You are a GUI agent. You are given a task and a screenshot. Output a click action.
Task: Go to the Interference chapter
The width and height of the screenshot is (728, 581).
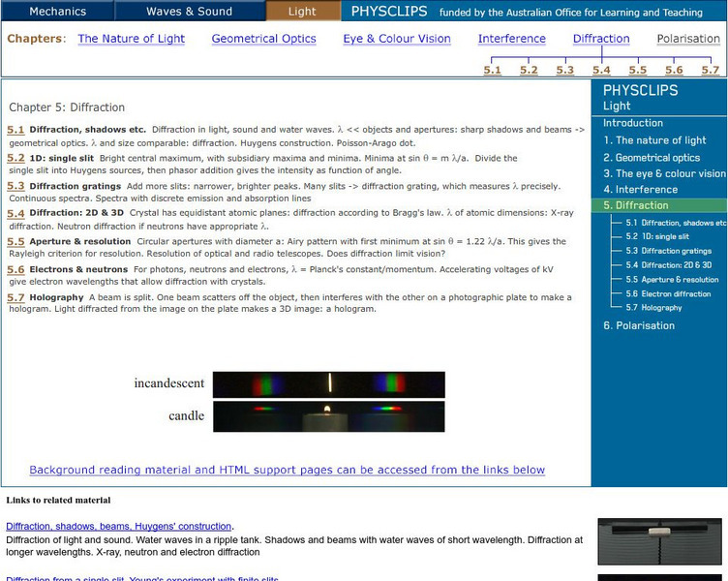click(512, 39)
